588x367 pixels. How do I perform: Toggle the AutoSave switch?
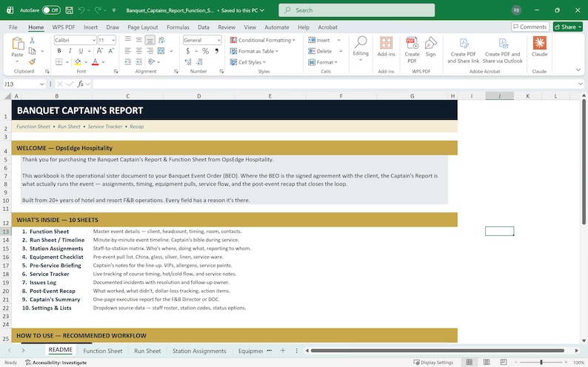tap(51, 10)
